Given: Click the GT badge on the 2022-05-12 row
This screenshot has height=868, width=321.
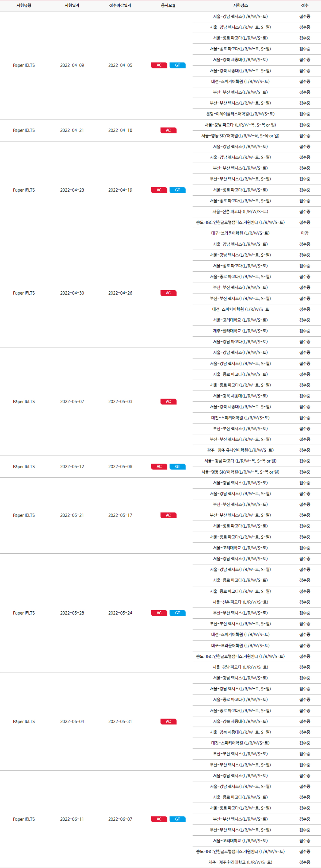Looking at the screenshot, I should click(x=177, y=467).
